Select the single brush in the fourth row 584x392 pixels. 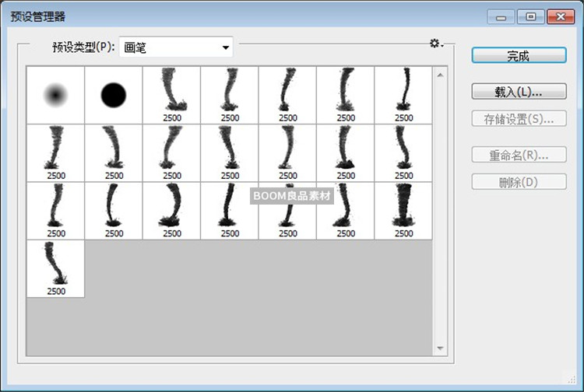click(x=55, y=269)
